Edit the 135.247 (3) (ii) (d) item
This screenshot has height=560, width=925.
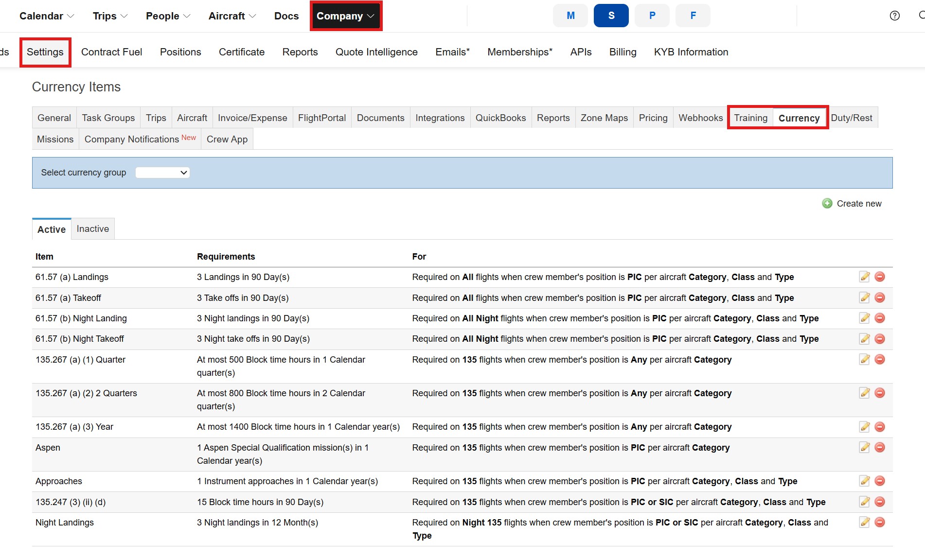click(864, 502)
